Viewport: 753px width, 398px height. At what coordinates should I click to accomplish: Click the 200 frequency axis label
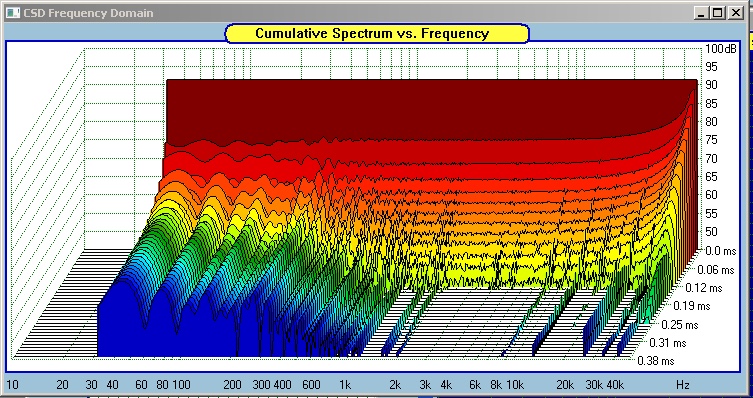click(232, 385)
